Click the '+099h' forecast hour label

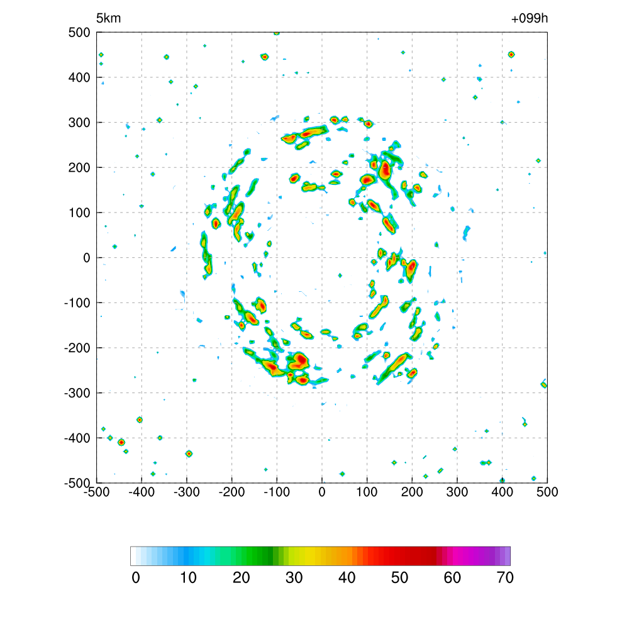529,18
